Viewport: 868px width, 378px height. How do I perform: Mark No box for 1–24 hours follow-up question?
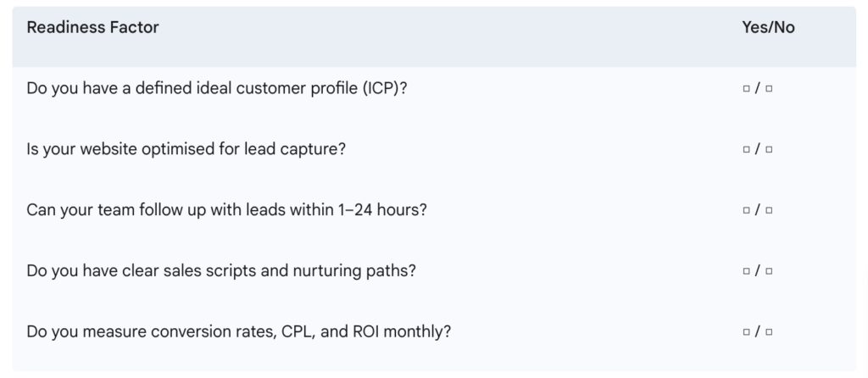[769, 210]
